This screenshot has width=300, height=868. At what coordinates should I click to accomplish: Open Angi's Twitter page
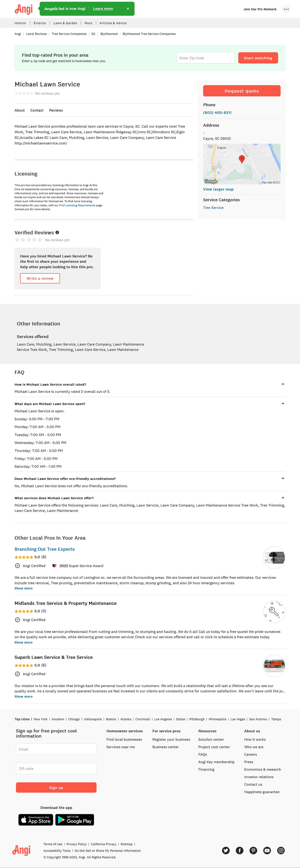coord(226,850)
